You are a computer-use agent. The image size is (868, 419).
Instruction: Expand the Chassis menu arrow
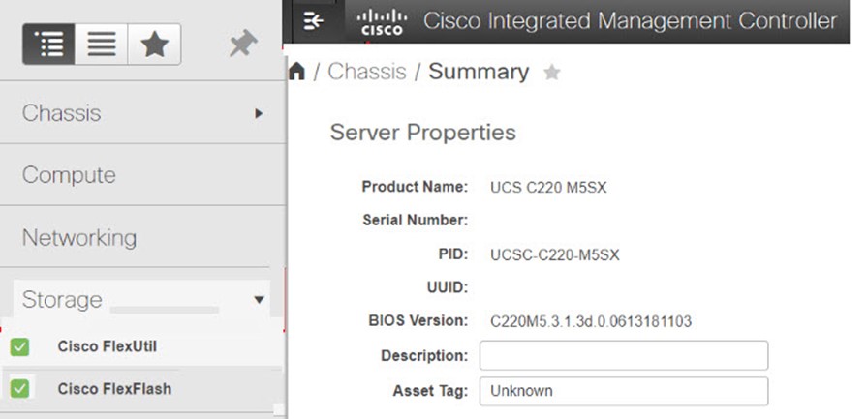[x=259, y=113]
